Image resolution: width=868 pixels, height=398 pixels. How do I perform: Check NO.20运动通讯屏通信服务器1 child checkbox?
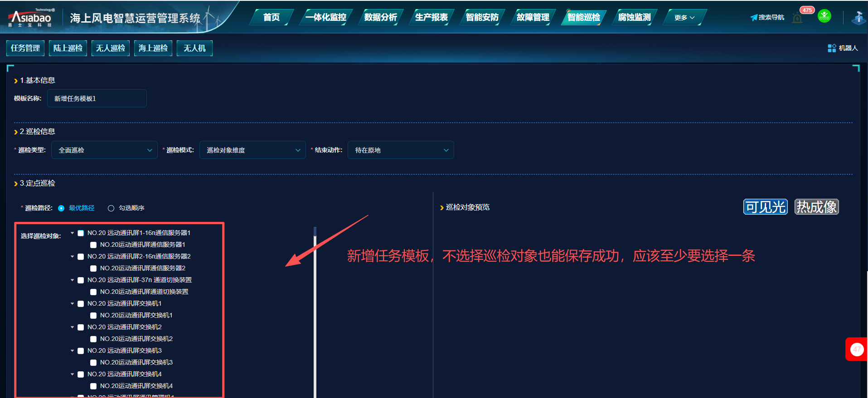[x=93, y=245]
